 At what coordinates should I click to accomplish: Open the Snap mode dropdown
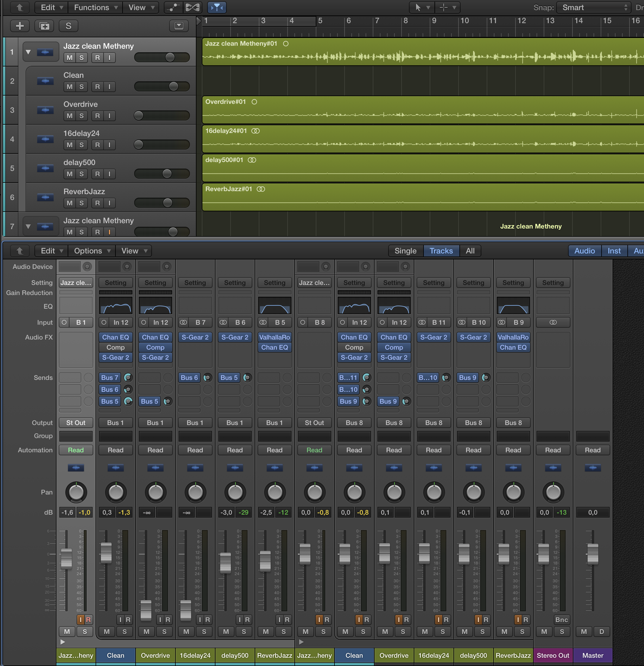pyautogui.click(x=593, y=7)
